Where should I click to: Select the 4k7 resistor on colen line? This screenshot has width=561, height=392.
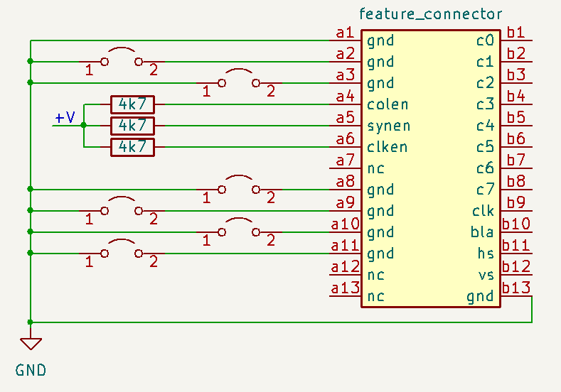132,104
